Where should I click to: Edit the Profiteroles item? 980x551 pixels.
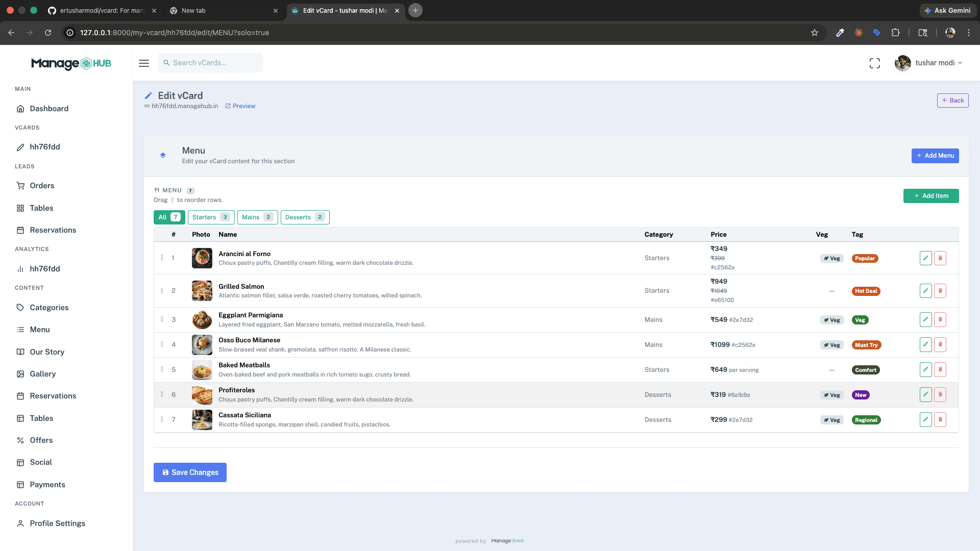[x=925, y=395]
